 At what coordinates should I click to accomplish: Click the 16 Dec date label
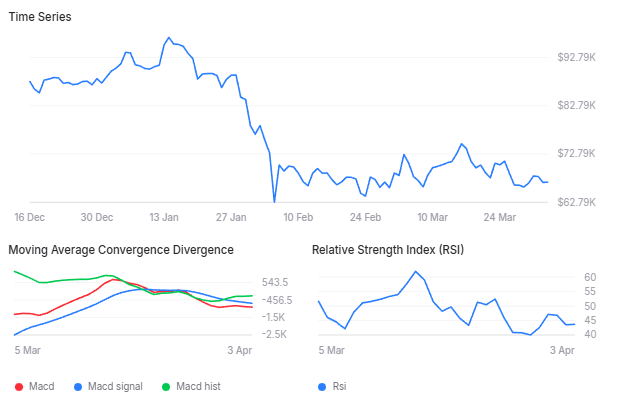pos(29,217)
